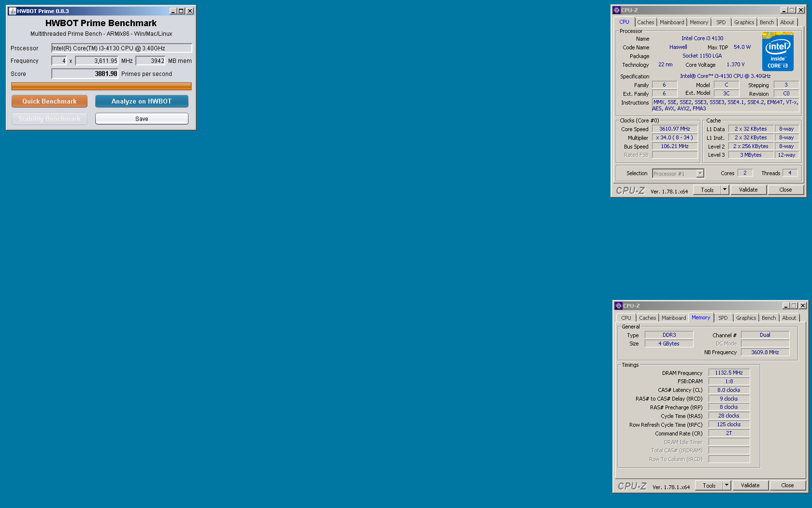Click Core Speed value 3610.97 MHz
Viewport: 812px width, 508px height.
675,129
